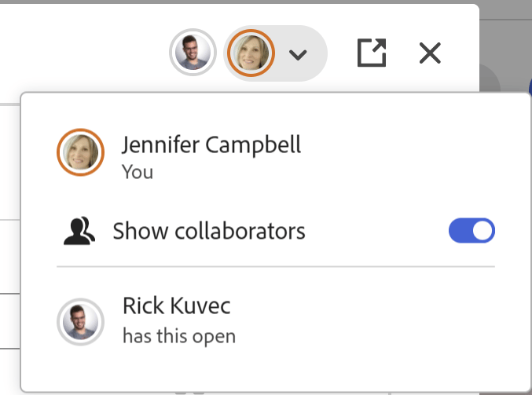This screenshot has width=532, height=395.
Task: Click Rick Kuvec's avatar in the header
Action: coord(193,53)
